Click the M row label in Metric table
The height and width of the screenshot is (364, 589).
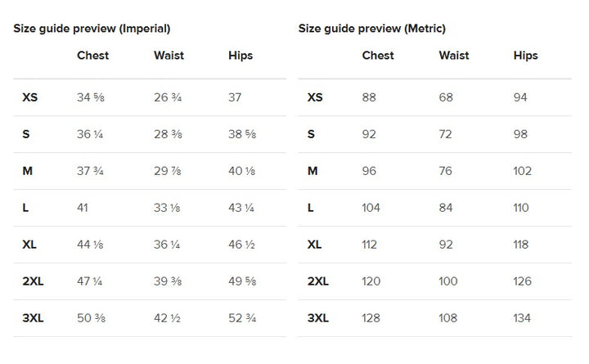pos(312,171)
